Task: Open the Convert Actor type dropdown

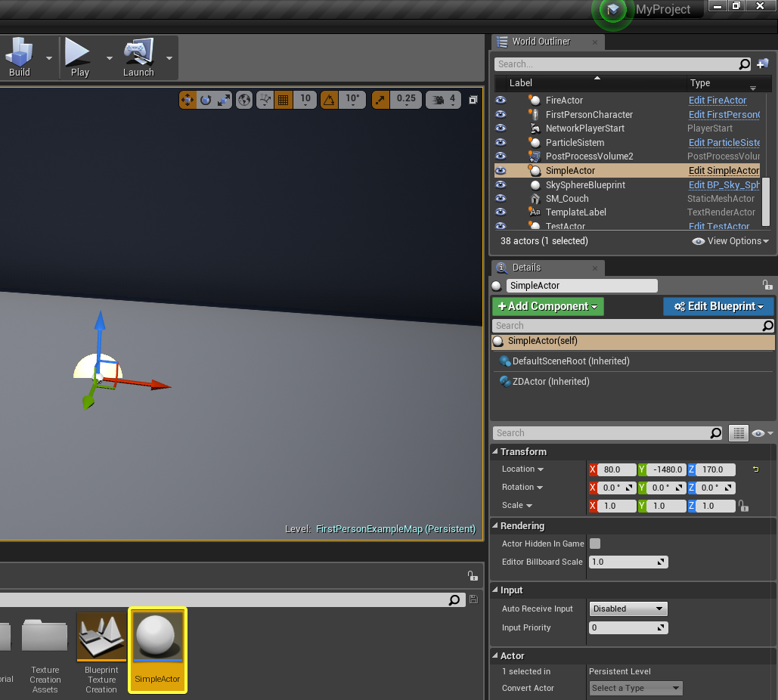Action: click(636, 688)
